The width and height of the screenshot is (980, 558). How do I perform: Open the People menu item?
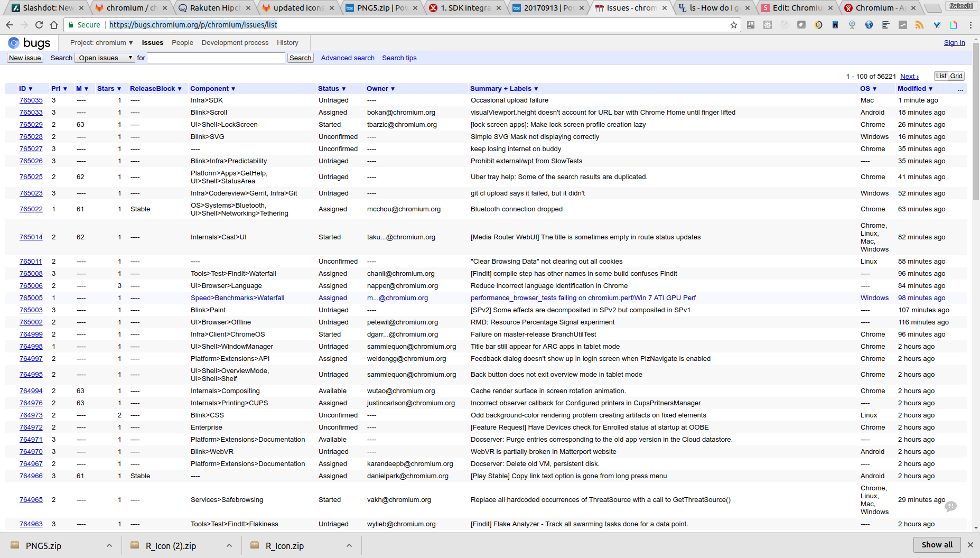(x=182, y=43)
